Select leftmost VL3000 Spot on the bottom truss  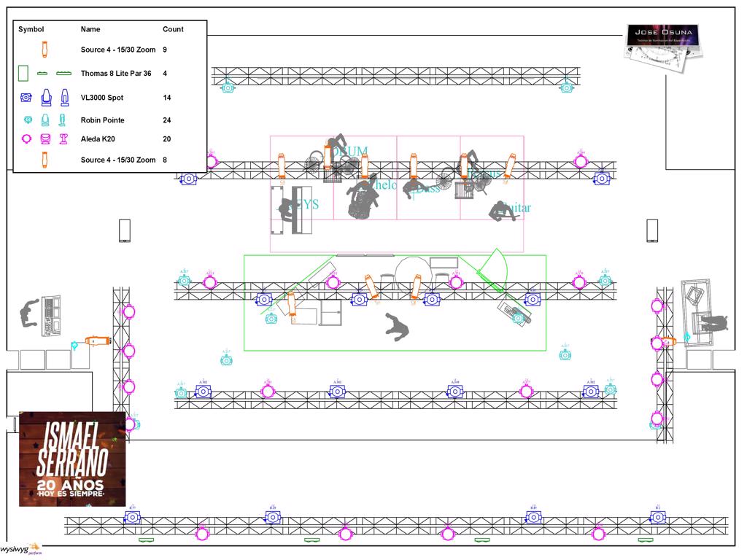click(x=132, y=517)
